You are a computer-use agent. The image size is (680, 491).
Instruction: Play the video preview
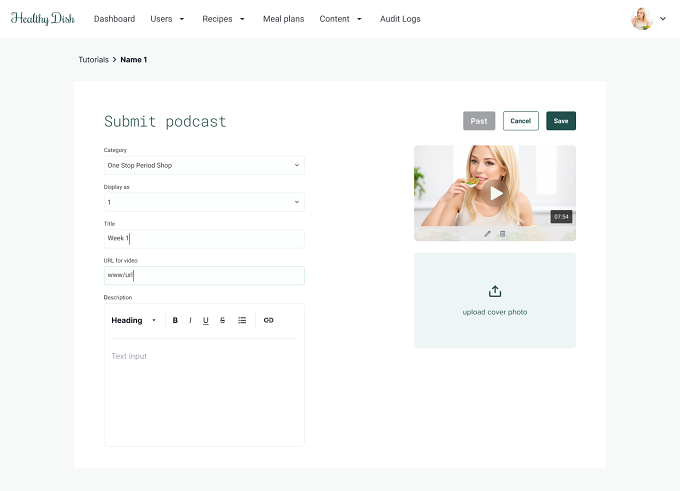(x=495, y=193)
